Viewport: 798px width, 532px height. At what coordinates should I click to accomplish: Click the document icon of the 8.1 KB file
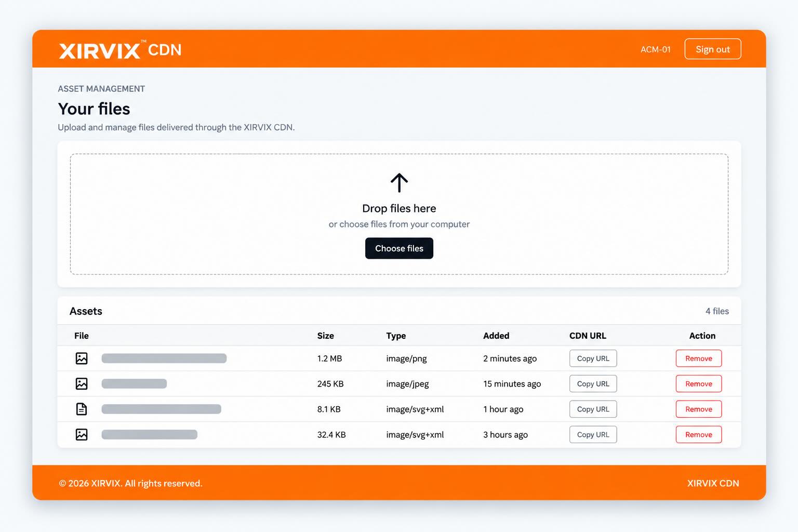(x=82, y=409)
